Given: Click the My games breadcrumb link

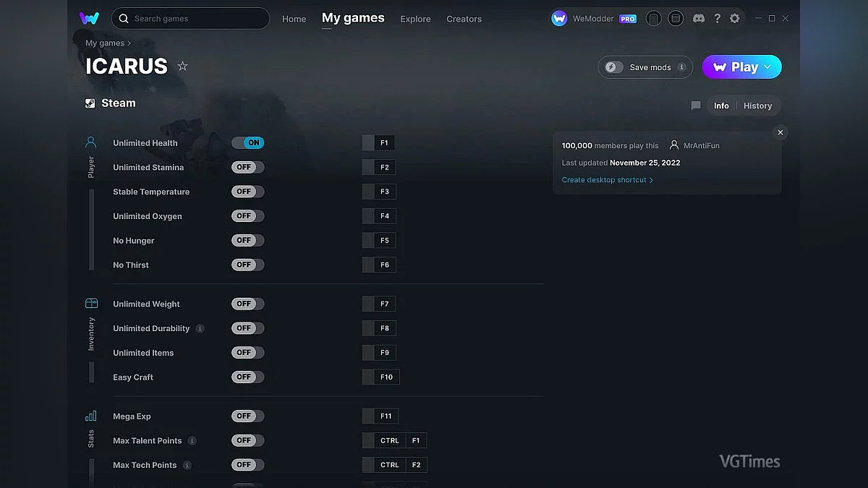Looking at the screenshot, I should click(x=105, y=43).
